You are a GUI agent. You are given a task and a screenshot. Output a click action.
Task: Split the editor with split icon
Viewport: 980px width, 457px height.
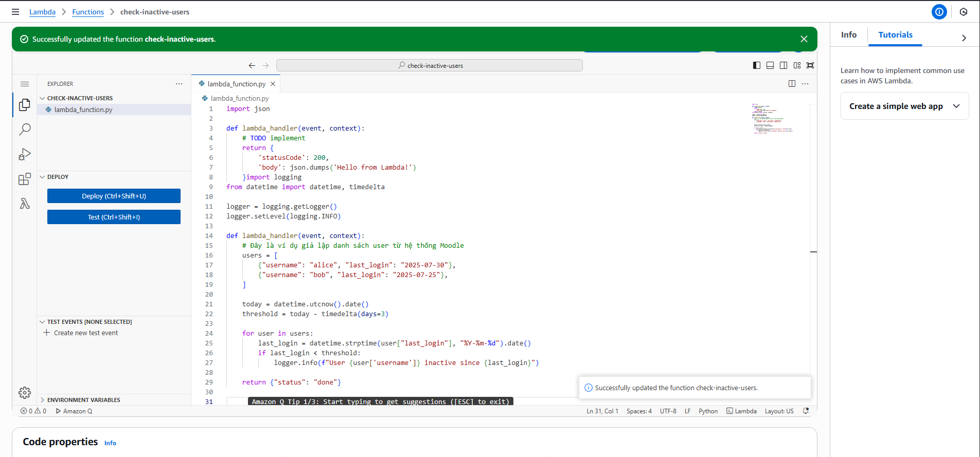(x=792, y=84)
